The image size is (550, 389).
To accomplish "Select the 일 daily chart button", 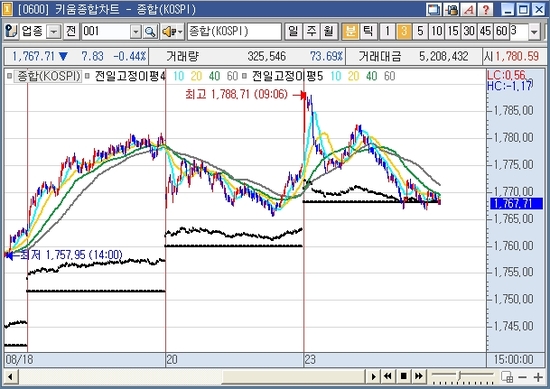I will 293,32.
